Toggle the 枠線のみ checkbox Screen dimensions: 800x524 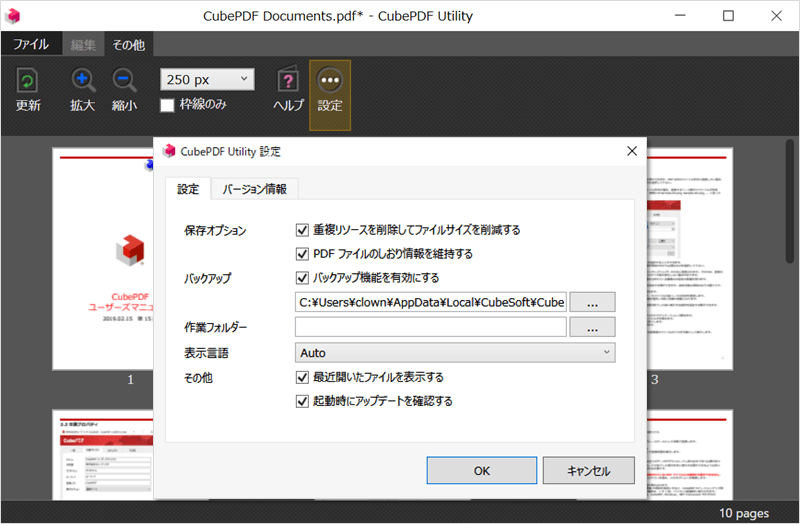click(167, 105)
